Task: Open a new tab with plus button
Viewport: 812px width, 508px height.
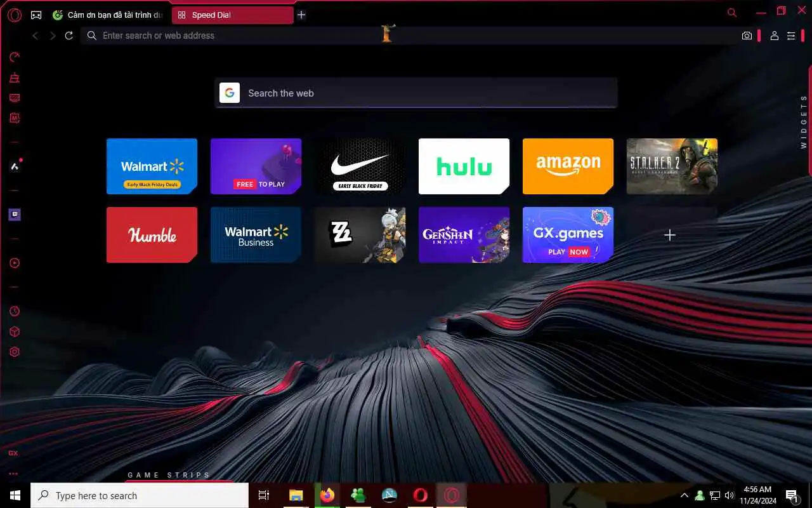Action: tap(301, 15)
